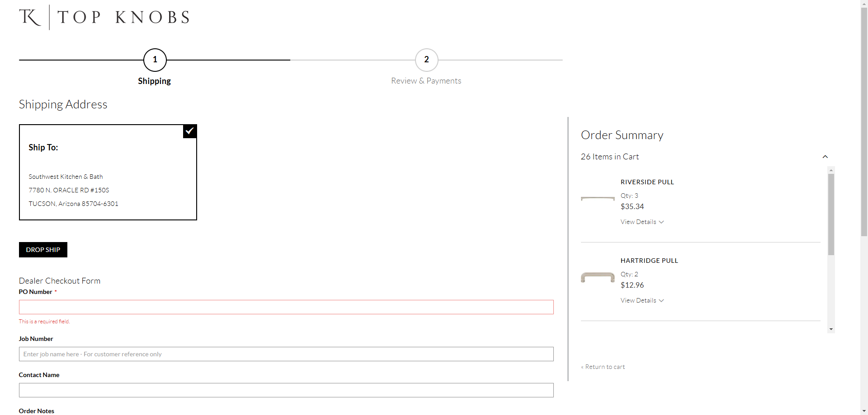This screenshot has height=415, width=868.
Task: Select the Southwest Kitchen & Bath address card
Action: click(x=108, y=173)
